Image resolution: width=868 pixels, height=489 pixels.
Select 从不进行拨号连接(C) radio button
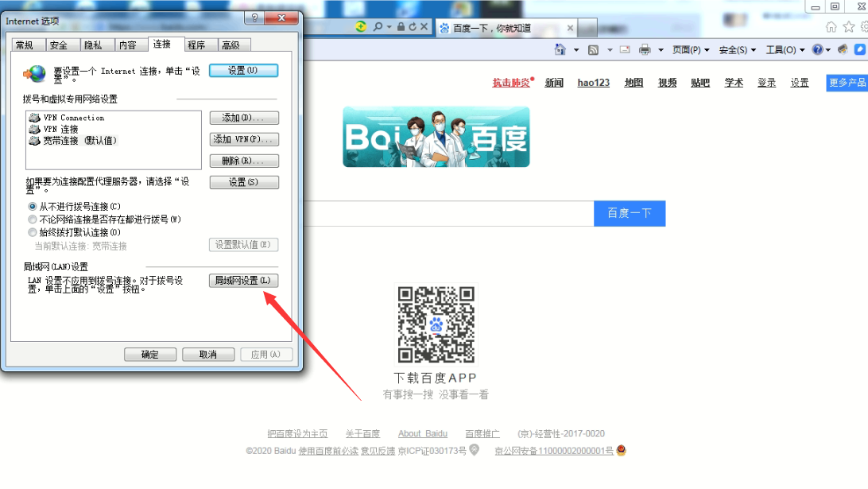(x=33, y=207)
